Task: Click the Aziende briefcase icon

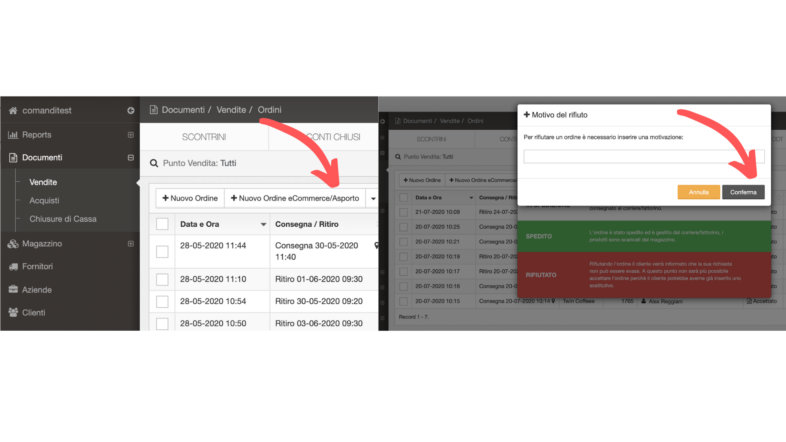Action: click(14, 290)
